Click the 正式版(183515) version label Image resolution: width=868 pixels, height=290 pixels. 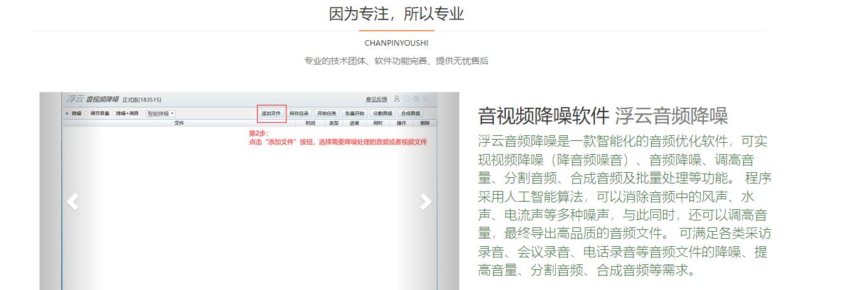point(142,100)
